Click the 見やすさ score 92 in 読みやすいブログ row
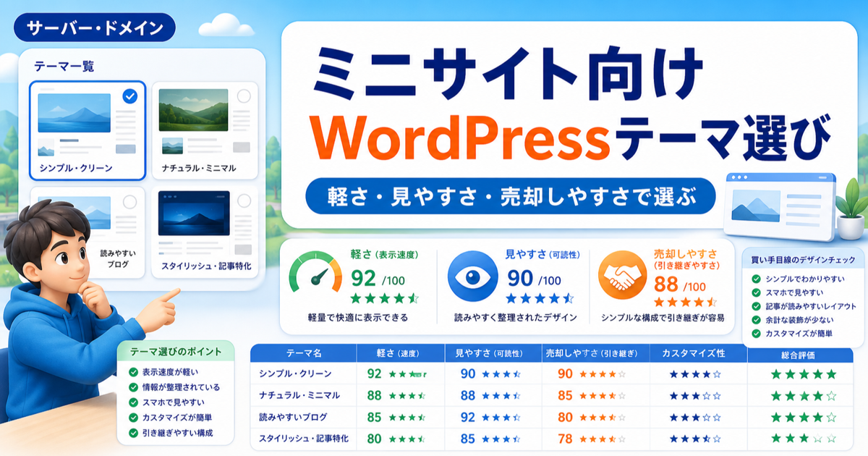 (468, 418)
